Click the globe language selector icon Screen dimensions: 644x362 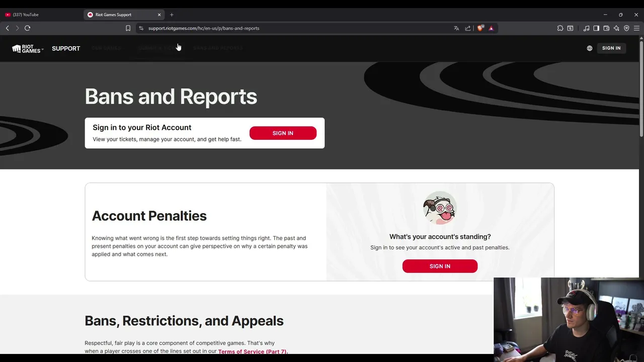coord(590,48)
